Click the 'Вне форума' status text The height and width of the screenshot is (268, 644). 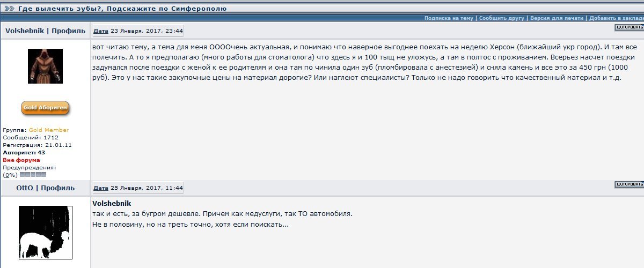(x=21, y=160)
